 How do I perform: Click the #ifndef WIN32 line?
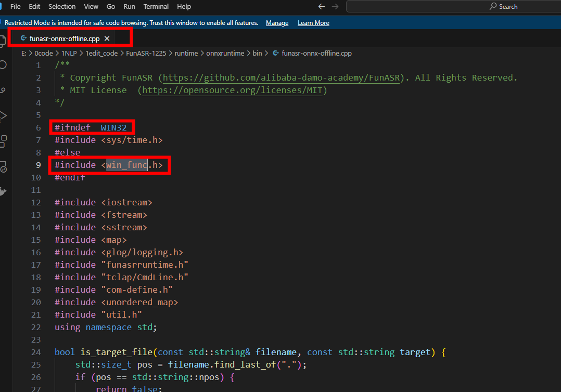point(91,127)
